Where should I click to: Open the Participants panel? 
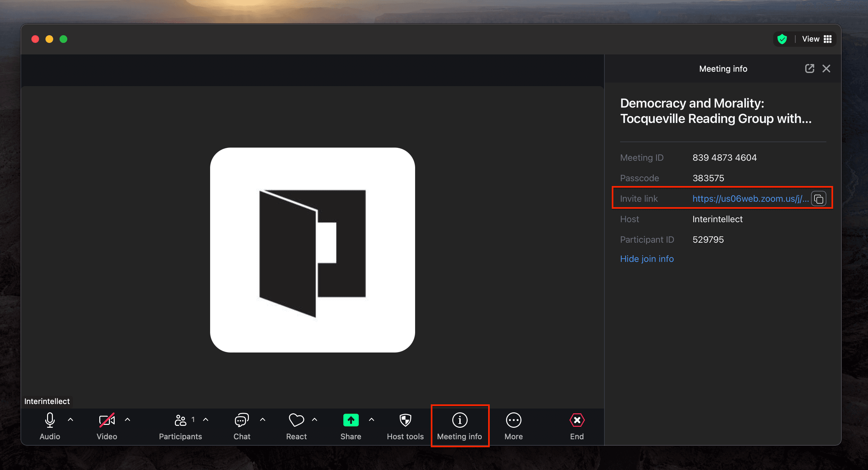click(x=180, y=426)
